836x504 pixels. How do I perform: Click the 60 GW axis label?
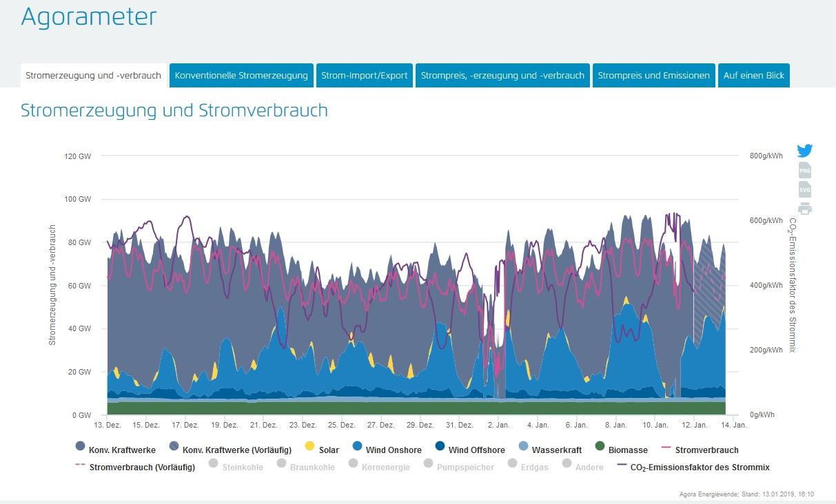[81, 286]
